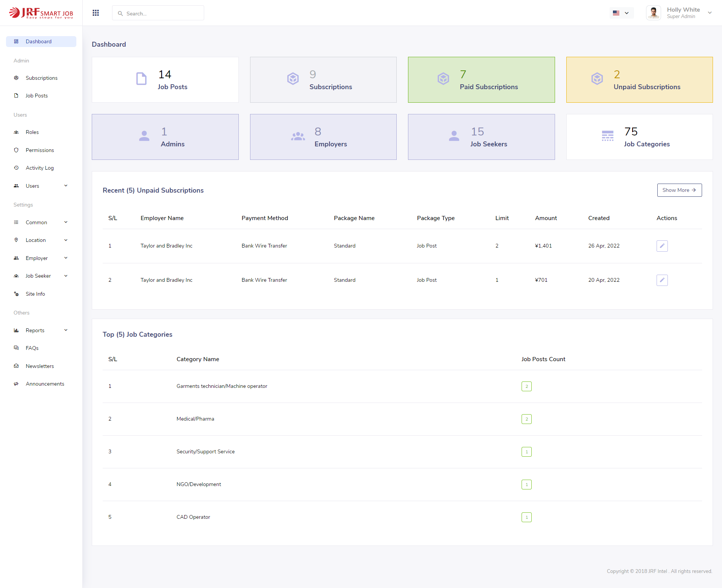722x588 pixels.
Task: Expand the Users sidebar submenu
Action: click(x=66, y=185)
